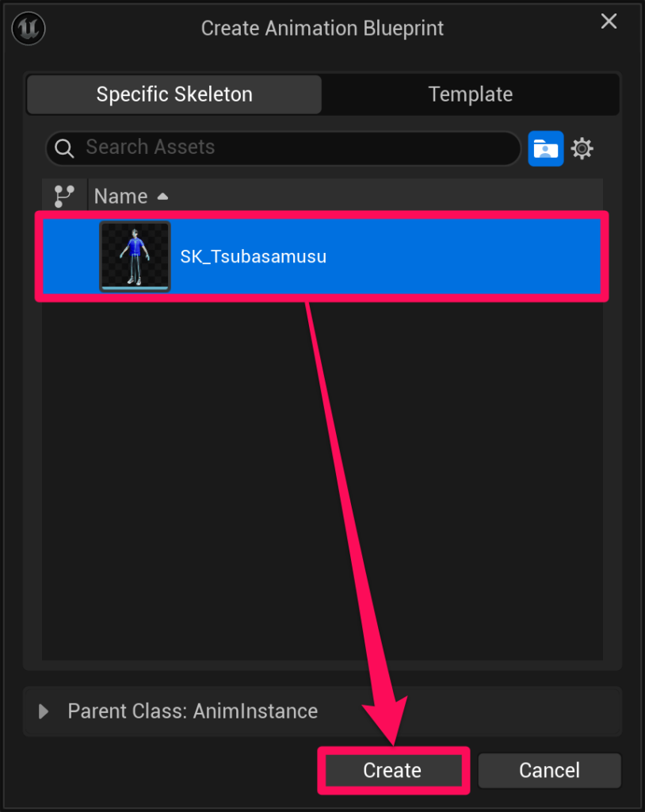Close the Create Animation Blueprint dialog

tap(609, 21)
